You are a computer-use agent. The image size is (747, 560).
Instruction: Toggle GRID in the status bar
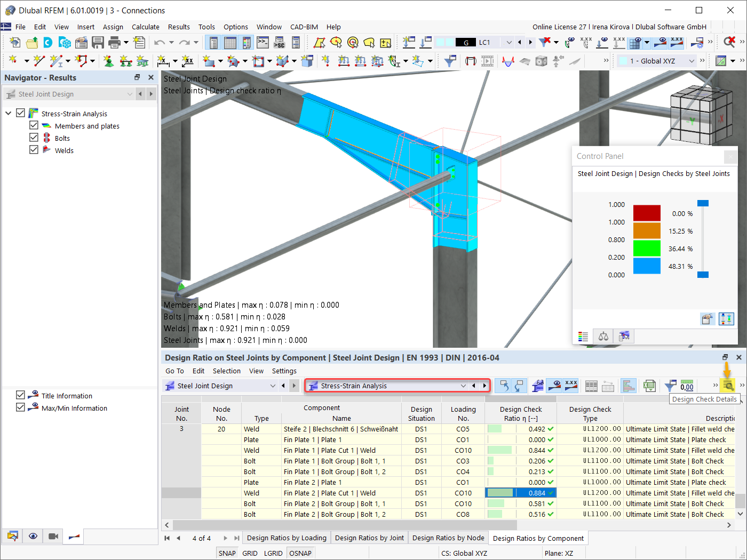point(250,553)
